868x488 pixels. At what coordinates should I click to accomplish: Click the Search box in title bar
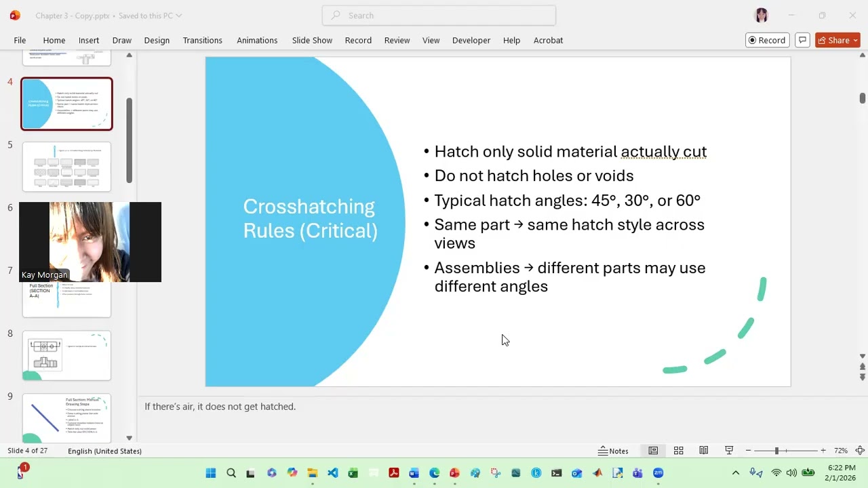[x=439, y=15]
